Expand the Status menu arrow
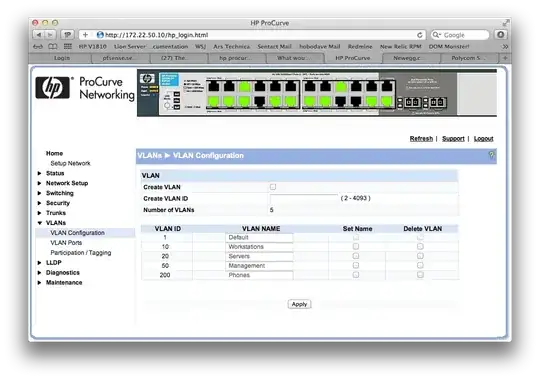The width and height of the screenshot is (540, 381). coord(39,173)
